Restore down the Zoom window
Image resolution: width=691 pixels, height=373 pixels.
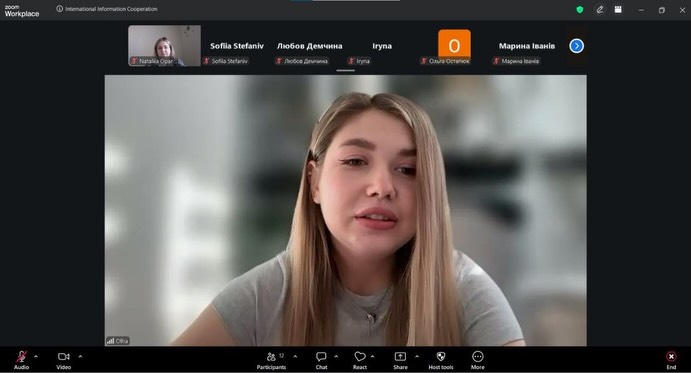click(x=661, y=10)
